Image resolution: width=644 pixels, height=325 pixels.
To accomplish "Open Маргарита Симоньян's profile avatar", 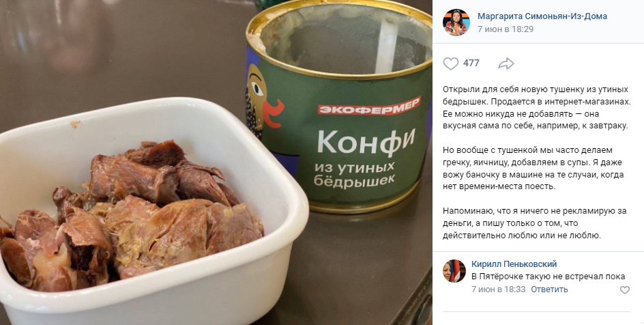I will coord(456,22).
